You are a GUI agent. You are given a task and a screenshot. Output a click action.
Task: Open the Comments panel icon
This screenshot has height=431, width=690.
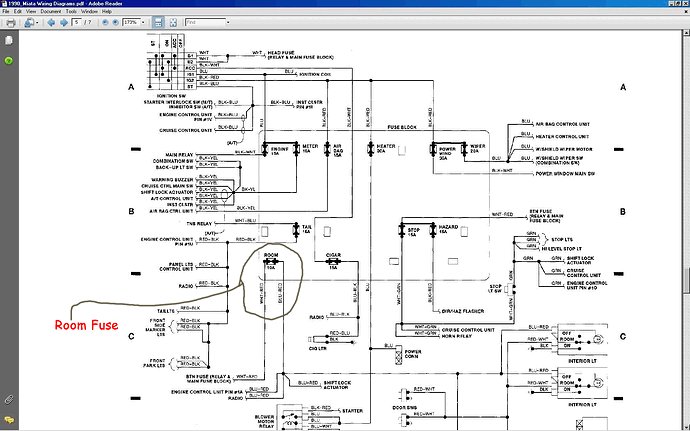9,420
